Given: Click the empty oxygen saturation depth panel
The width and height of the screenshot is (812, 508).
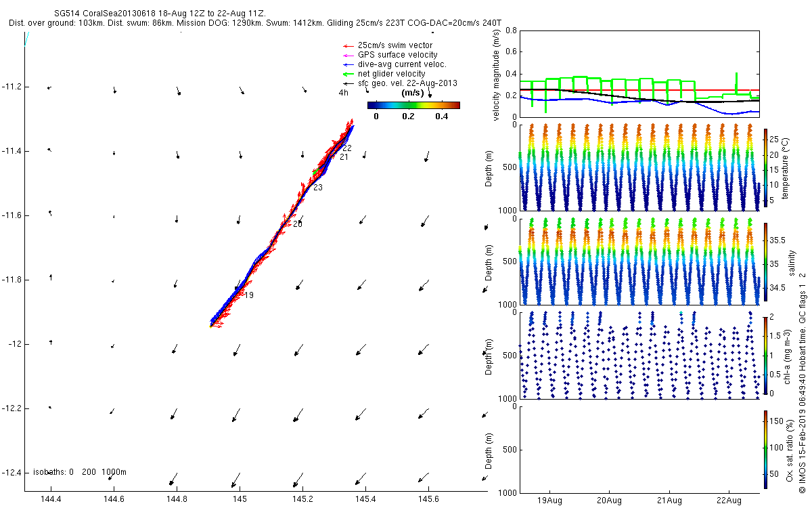Looking at the screenshot, I should tap(639, 449).
